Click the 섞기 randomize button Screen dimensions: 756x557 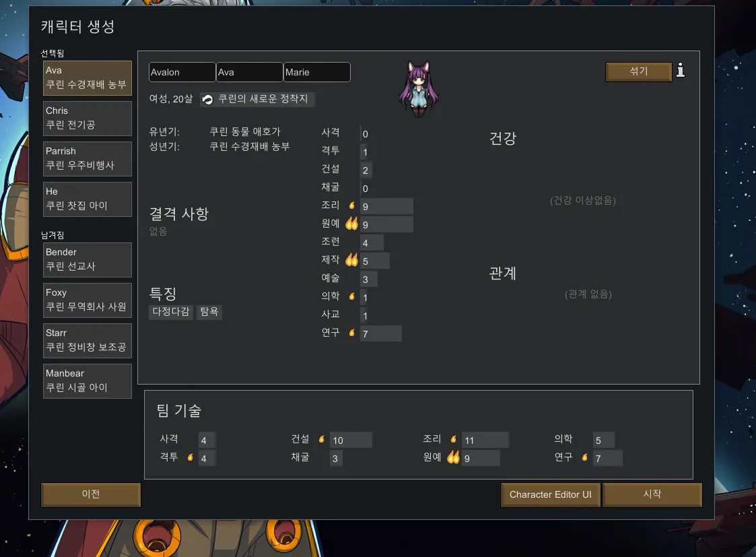(x=638, y=71)
